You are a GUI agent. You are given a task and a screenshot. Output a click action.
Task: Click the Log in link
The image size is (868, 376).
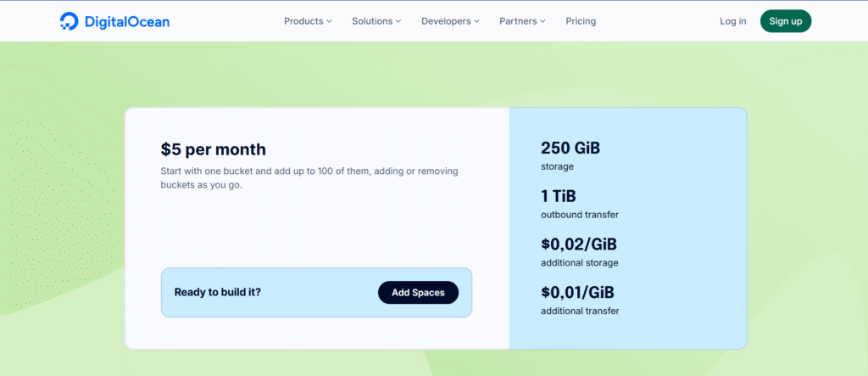(732, 21)
